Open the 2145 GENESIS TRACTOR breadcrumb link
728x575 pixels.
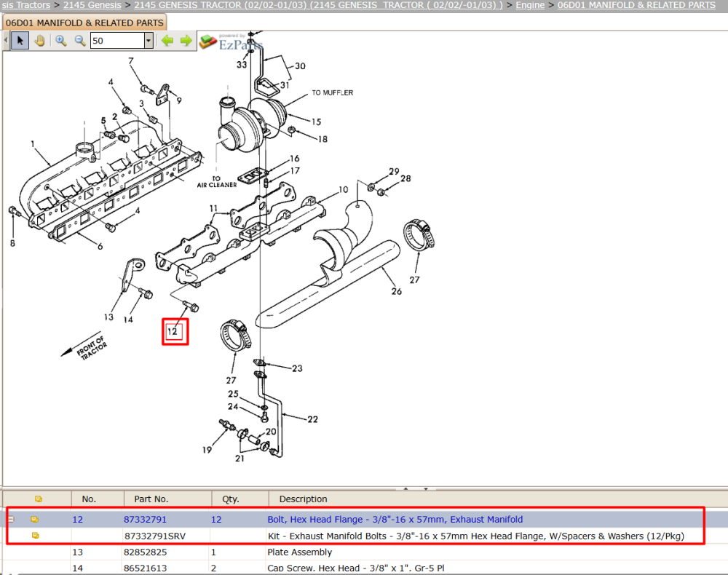pos(319,5)
